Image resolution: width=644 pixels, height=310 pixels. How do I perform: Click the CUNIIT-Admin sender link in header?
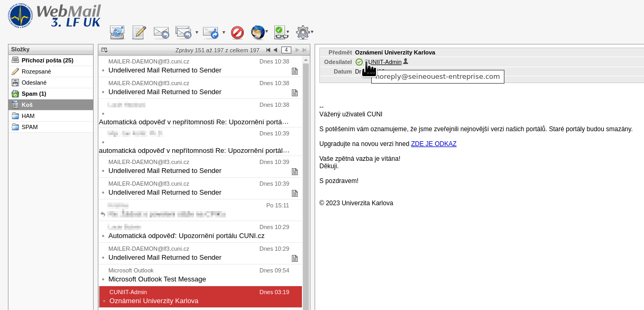tap(384, 62)
